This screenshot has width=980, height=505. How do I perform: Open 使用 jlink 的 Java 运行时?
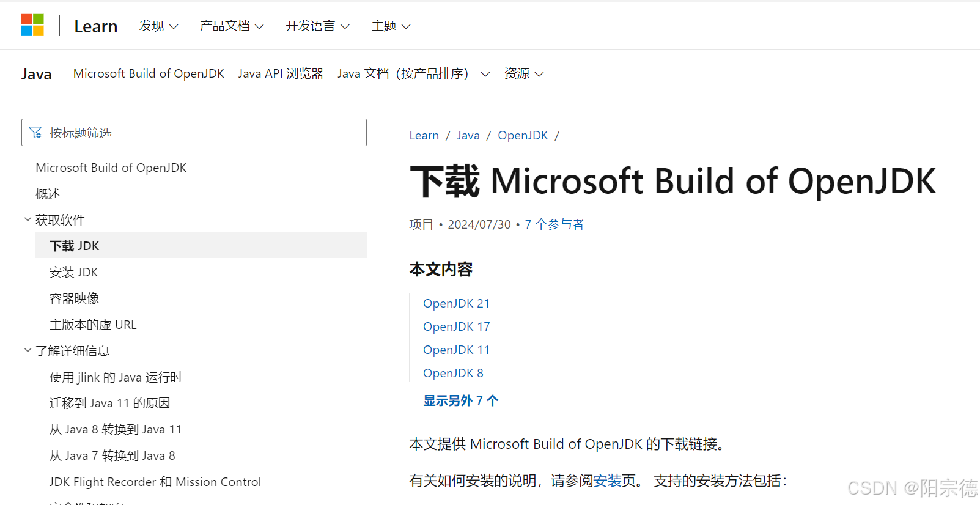[x=116, y=377]
